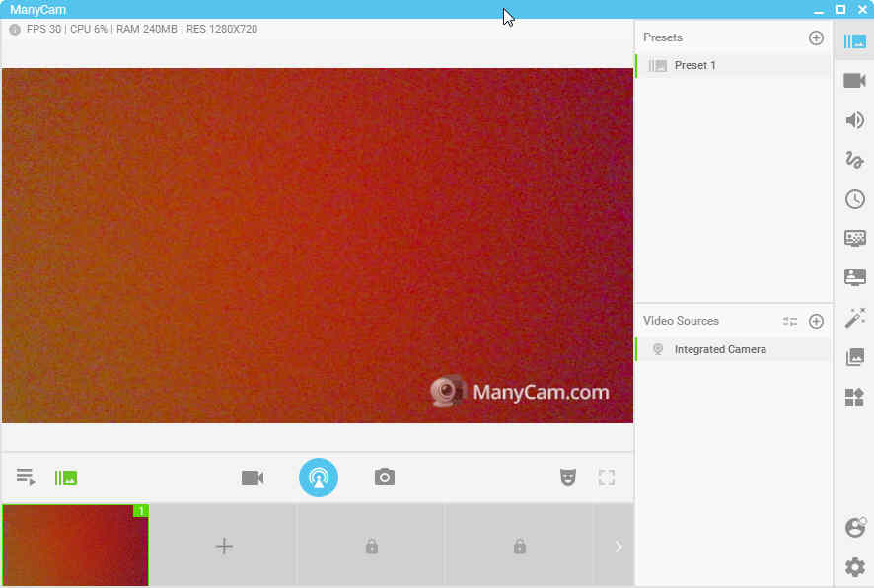
Task: Take a snapshot using the camera icon
Action: (x=384, y=477)
